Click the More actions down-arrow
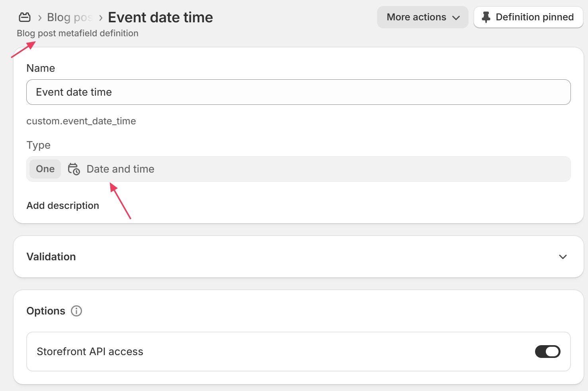 point(456,18)
